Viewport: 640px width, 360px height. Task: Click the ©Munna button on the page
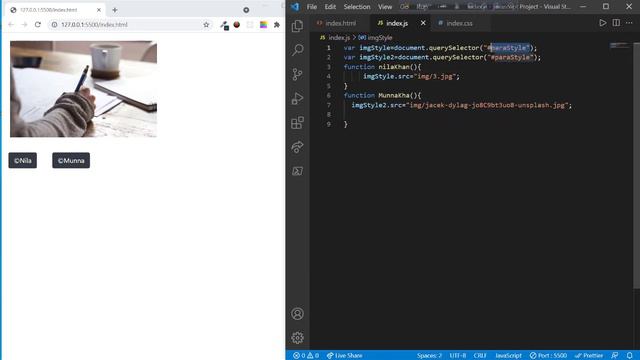pos(71,160)
